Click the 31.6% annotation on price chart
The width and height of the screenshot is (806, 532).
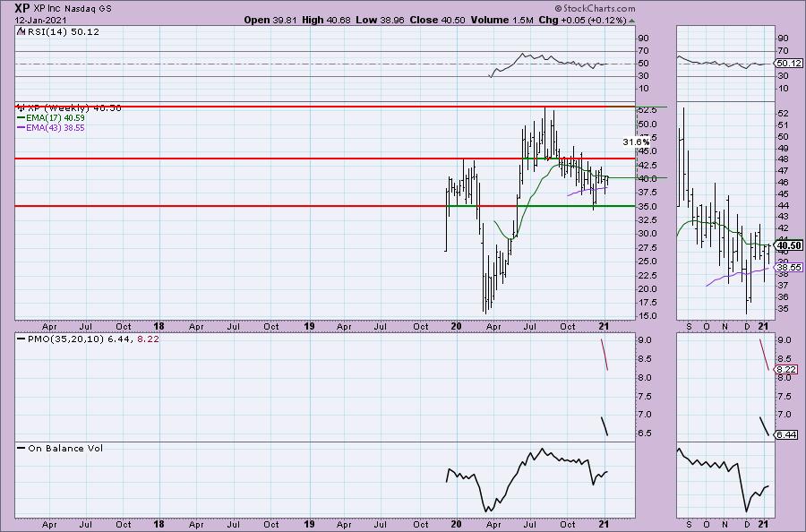(636, 142)
